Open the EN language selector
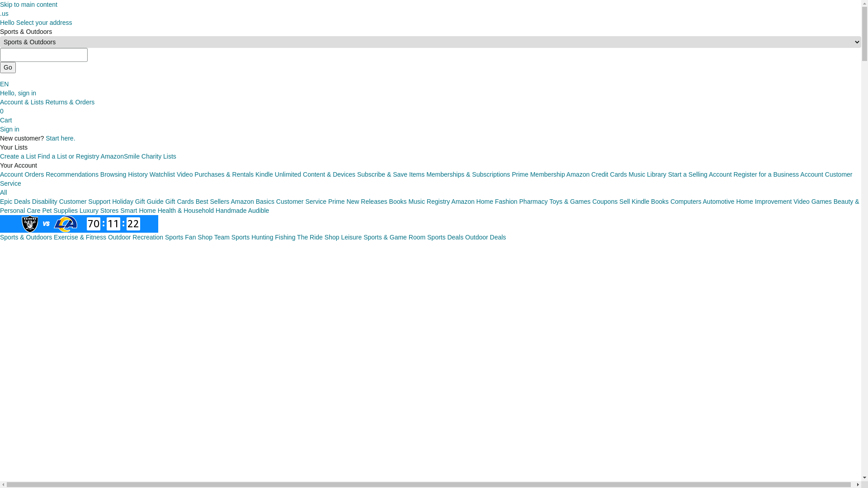Image resolution: width=868 pixels, height=488 pixels. click(5, 84)
